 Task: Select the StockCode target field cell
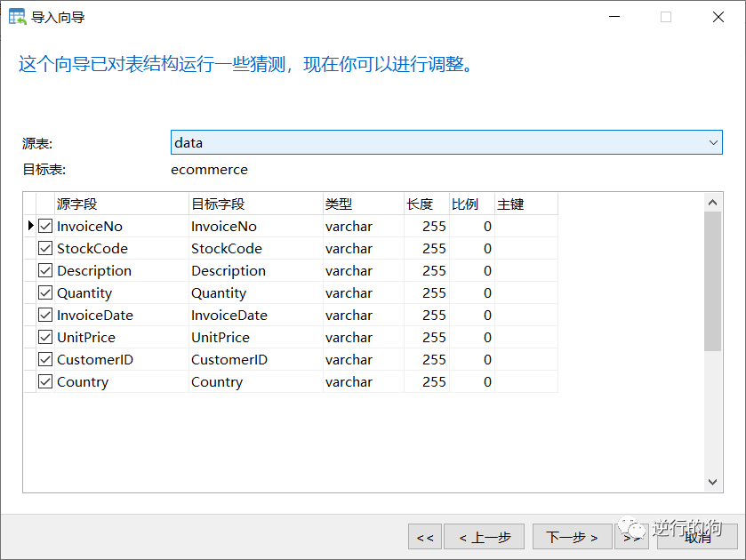tap(256, 248)
